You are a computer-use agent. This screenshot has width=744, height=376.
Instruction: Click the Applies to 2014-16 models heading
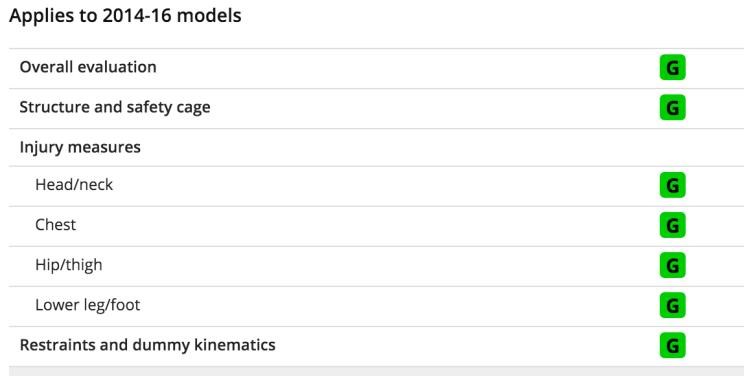(x=125, y=16)
